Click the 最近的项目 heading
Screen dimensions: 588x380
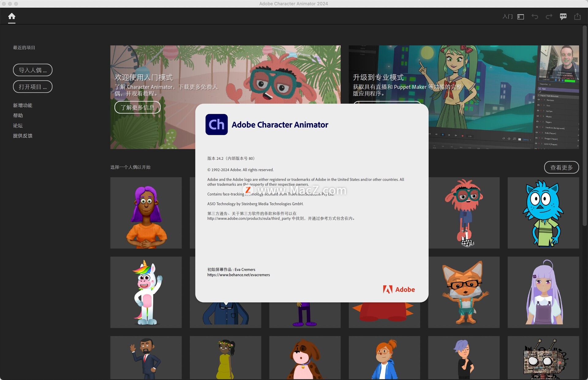[x=24, y=47]
